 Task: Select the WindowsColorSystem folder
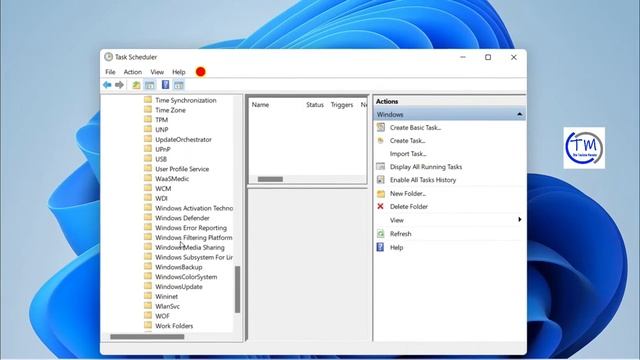point(186,276)
